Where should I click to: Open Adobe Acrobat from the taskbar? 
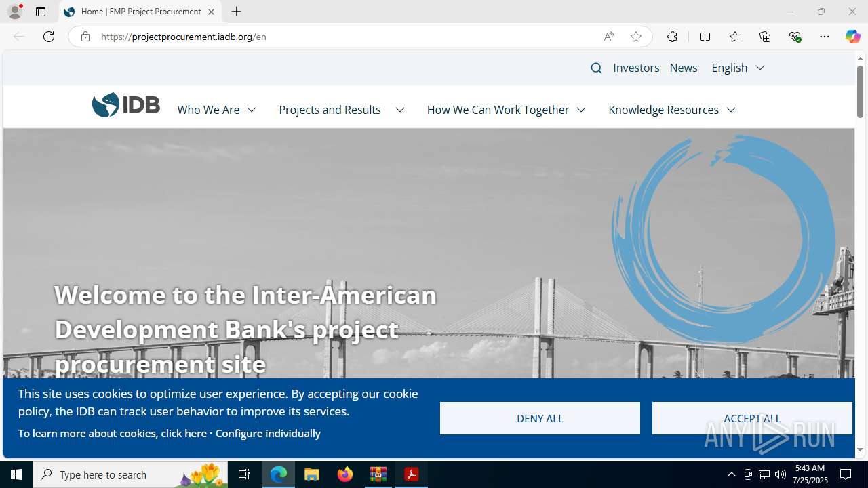pos(412,474)
